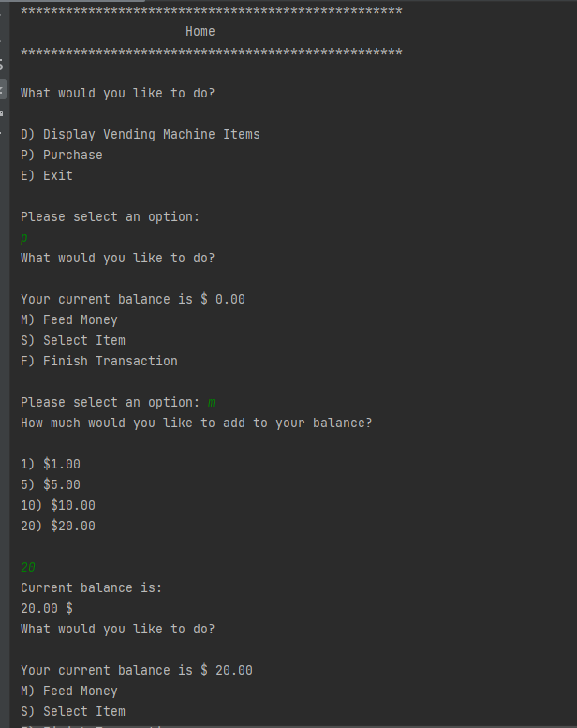
Task: Click 'How much would you like to add' line
Action: coord(197,423)
